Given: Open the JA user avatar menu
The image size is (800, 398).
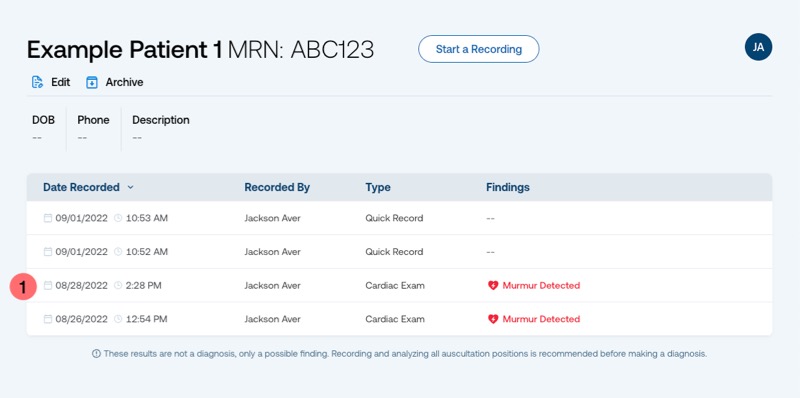Looking at the screenshot, I should coord(758,47).
